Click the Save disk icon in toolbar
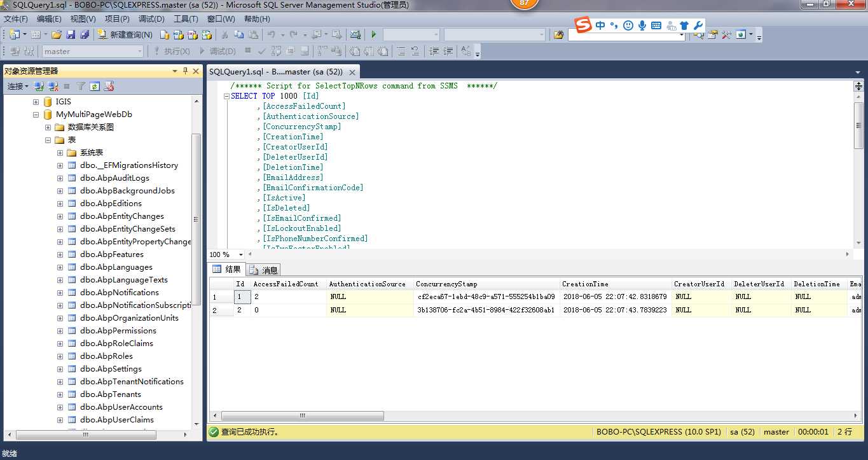 point(71,34)
